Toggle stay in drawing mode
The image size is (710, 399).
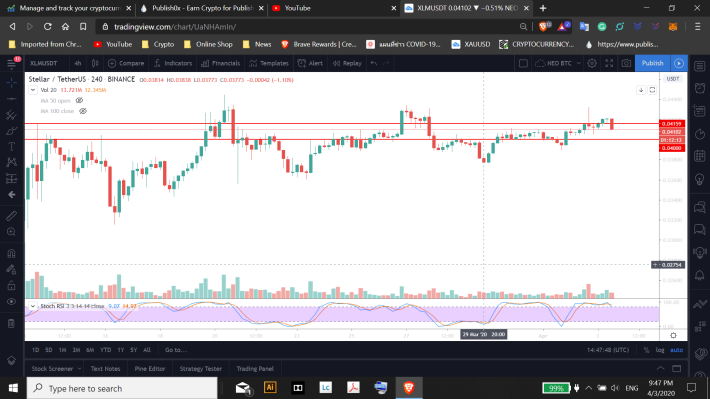[x=11, y=269]
